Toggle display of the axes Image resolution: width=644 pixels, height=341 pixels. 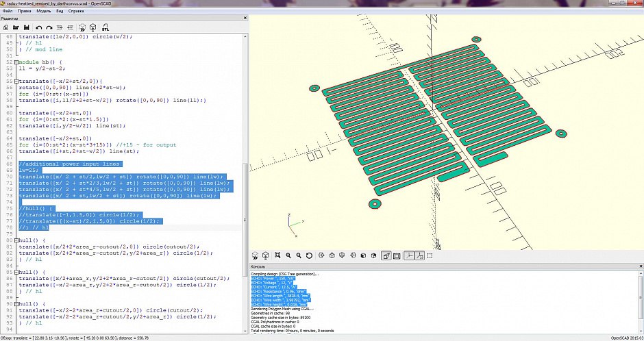408,255
